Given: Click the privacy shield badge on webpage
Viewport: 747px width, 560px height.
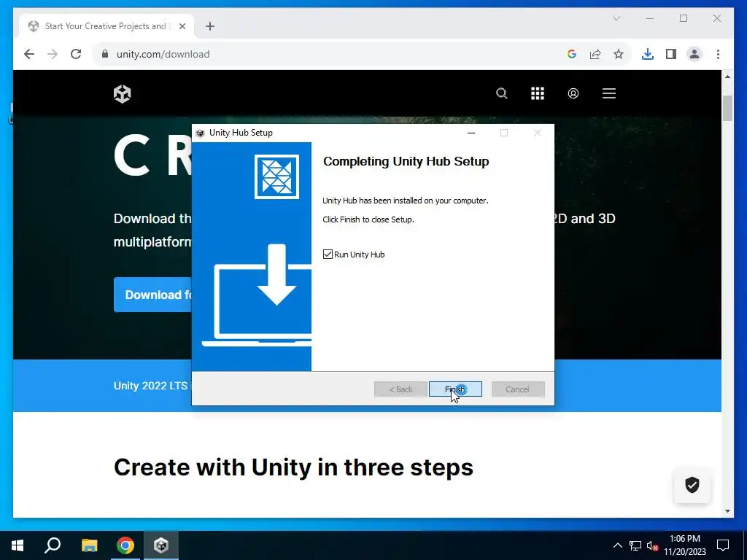Looking at the screenshot, I should (x=692, y=485).
